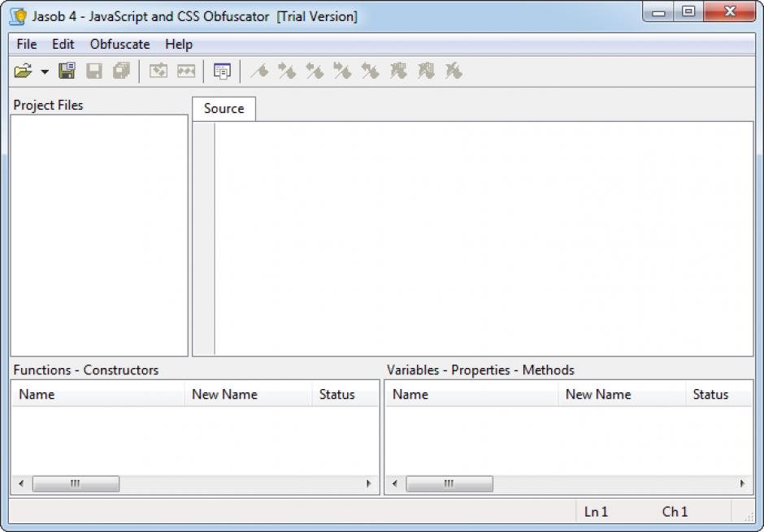Open the Help menu
Image resolution: width=764 pixels, height=532 pixels.
point(179,45)
